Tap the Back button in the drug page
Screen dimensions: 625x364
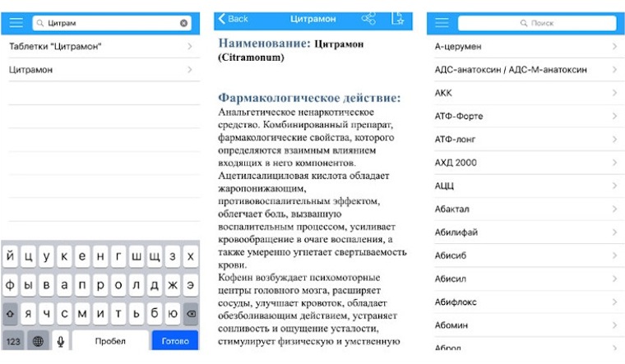pyautogui.click(x=234, y=19)
